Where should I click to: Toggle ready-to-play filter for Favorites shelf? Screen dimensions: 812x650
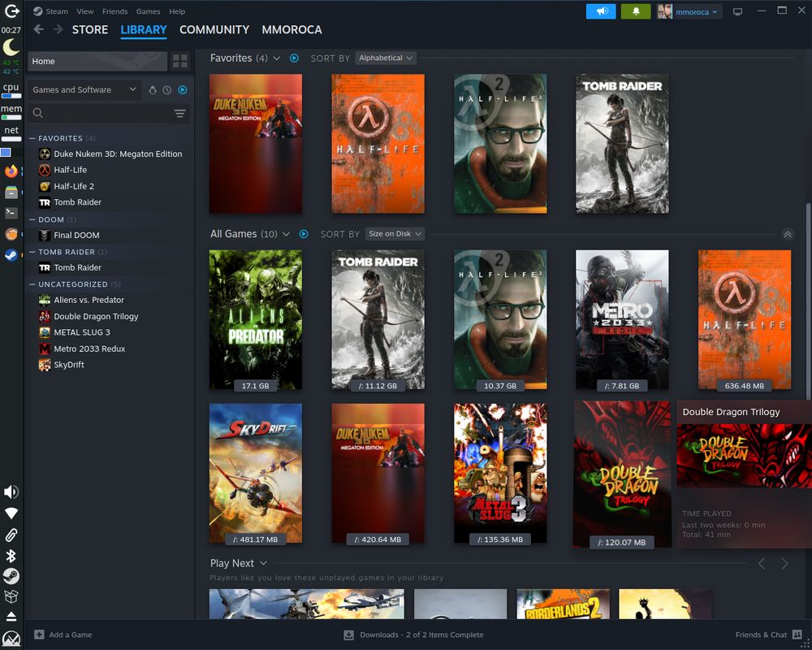pos(294,58)
